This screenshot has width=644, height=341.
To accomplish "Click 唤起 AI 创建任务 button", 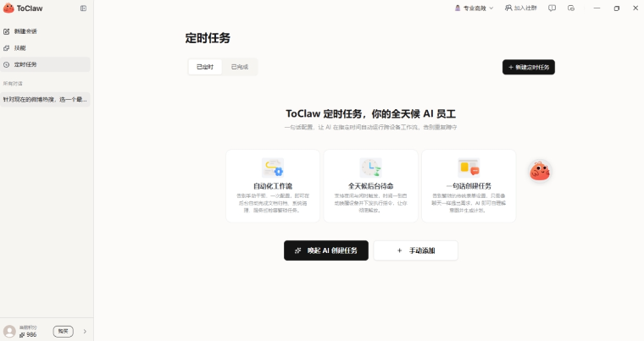I will pyautogui.click(x=326, y=250).
